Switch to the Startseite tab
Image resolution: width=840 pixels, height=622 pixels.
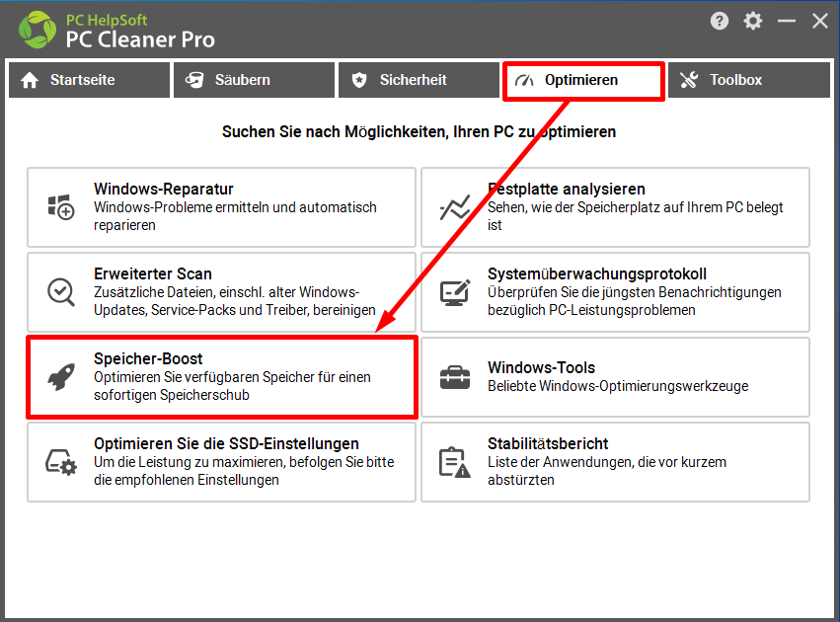[x=89, y=80]
